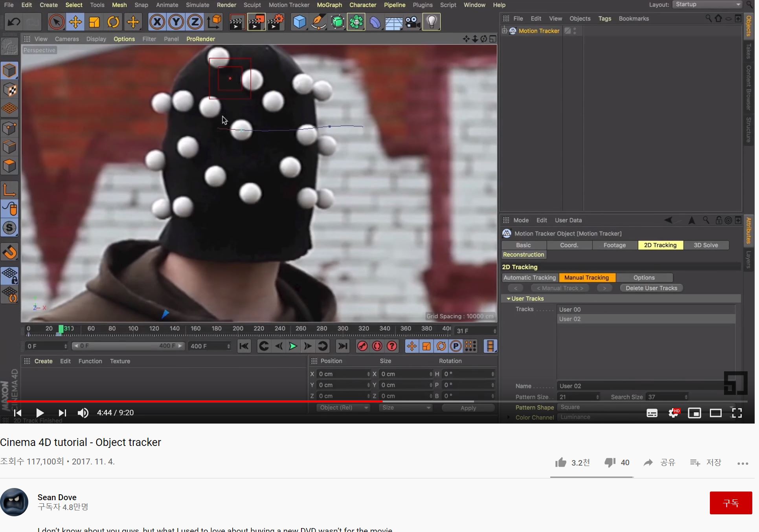Open tracking Options tab
The height and width of the screenshot is (532, 759).
644,278
